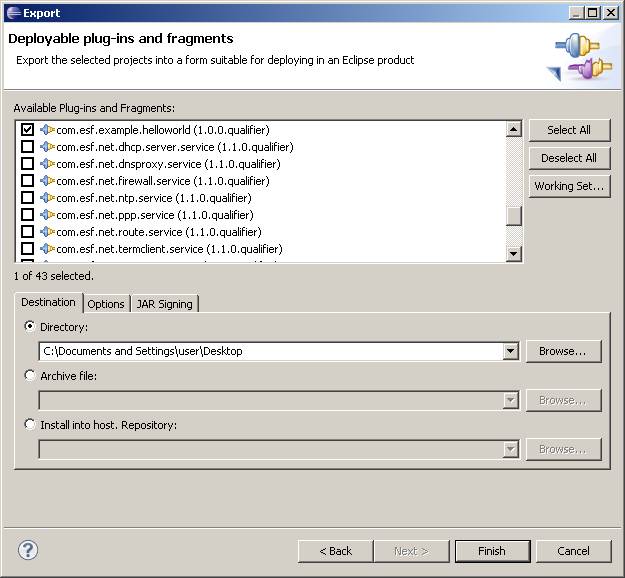The height and width of the screenshot is (578, 625).
Task: Click the plug-in icon beside com.esf.net.dnsproxy.service
Action: pyautogui.click(x=47, y=164)
